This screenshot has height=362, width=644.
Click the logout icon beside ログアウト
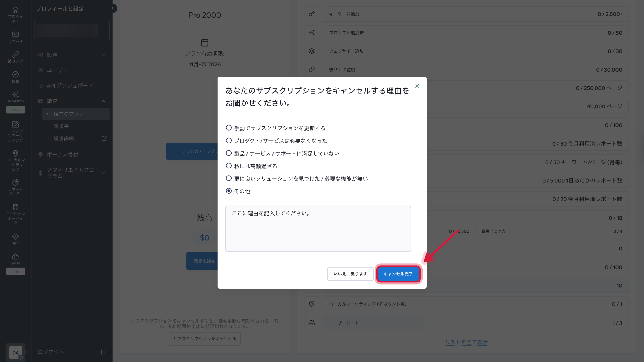(x=103, y=352)
